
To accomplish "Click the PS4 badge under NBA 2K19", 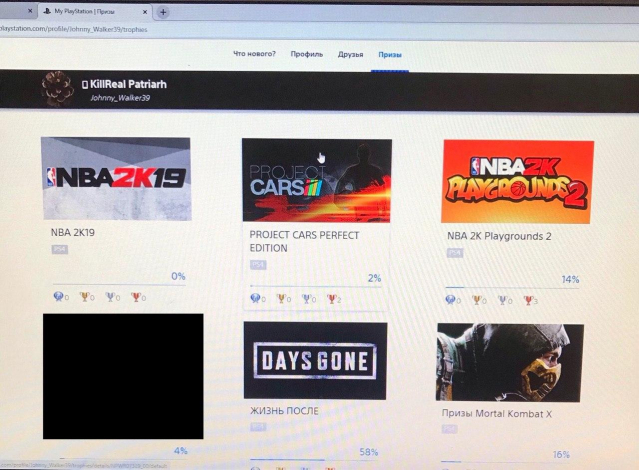I will coord(59,249).
